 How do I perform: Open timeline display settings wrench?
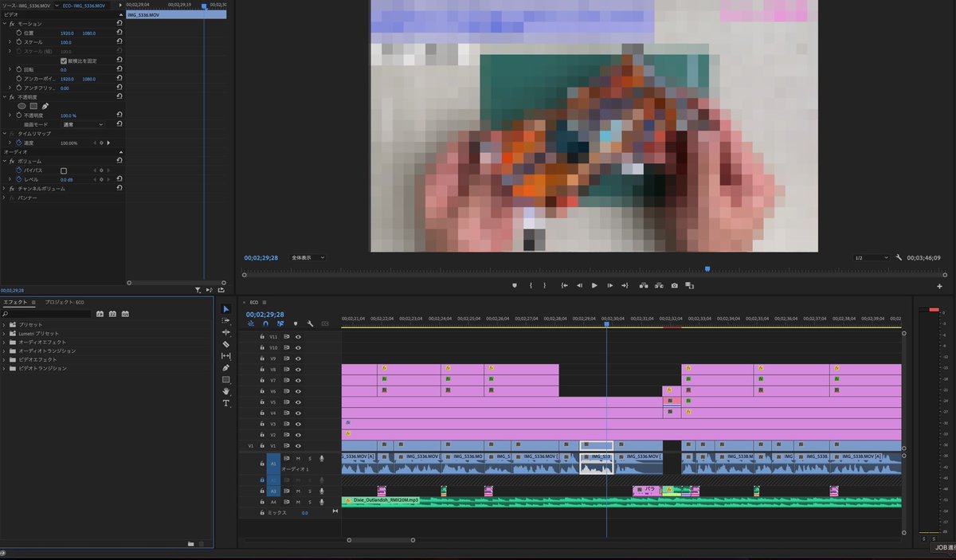coord(310,323)
